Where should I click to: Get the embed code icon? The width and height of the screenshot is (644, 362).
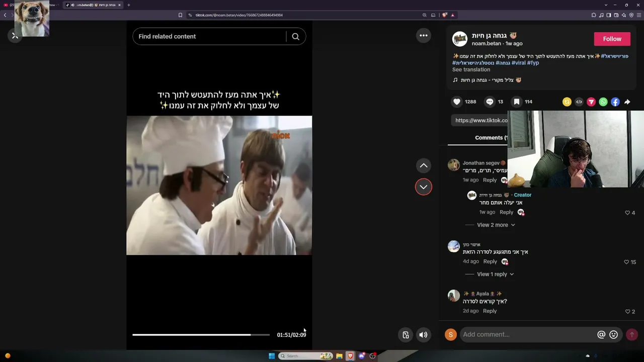579,102
